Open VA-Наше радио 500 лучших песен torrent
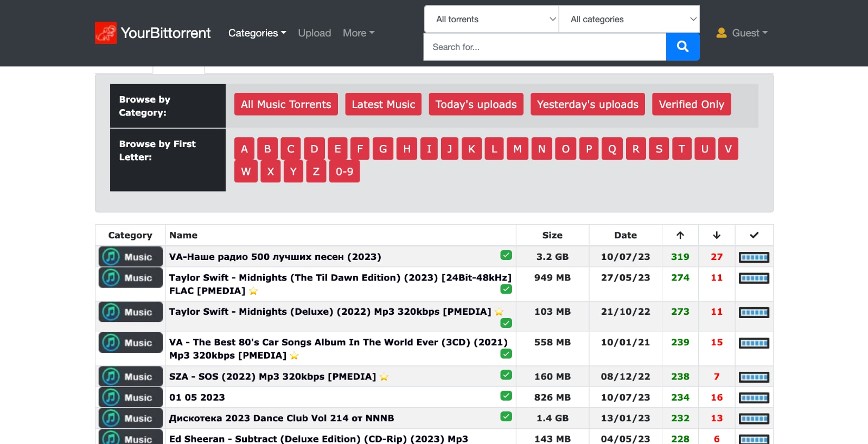 pyautogui.click(x=275, y=257)
